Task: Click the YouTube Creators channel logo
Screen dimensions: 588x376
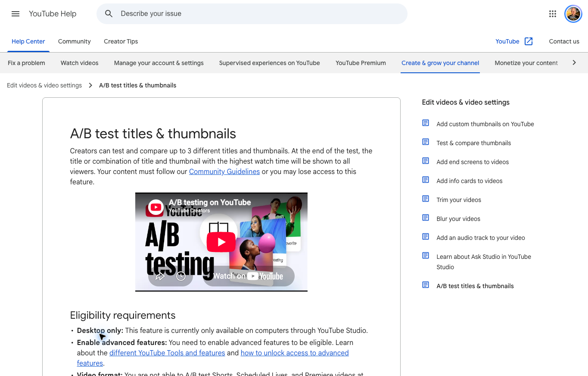Action: tap(156, 206)
